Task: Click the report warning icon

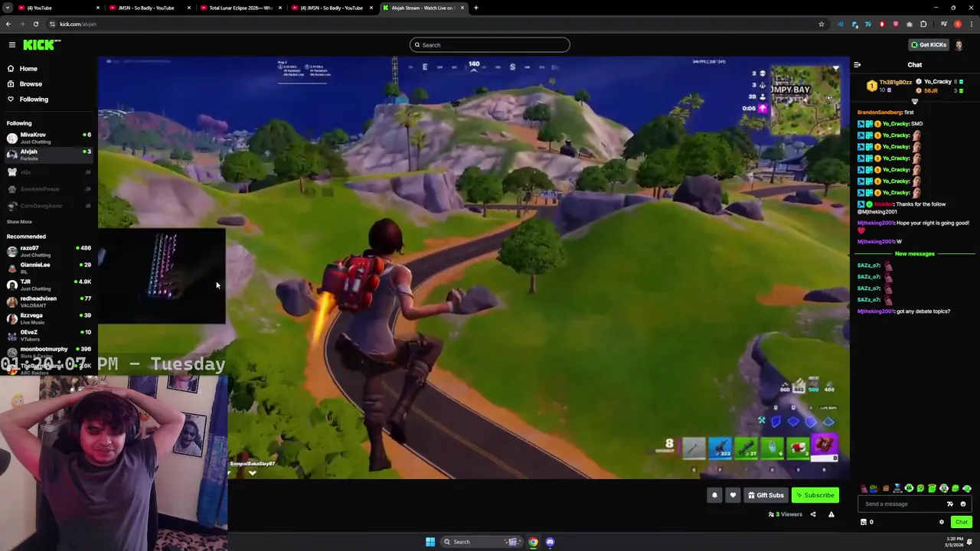Action: [831, 514]
